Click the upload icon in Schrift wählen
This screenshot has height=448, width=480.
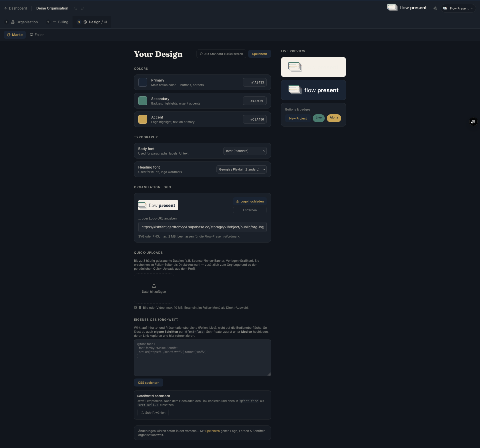click(142, 412)
